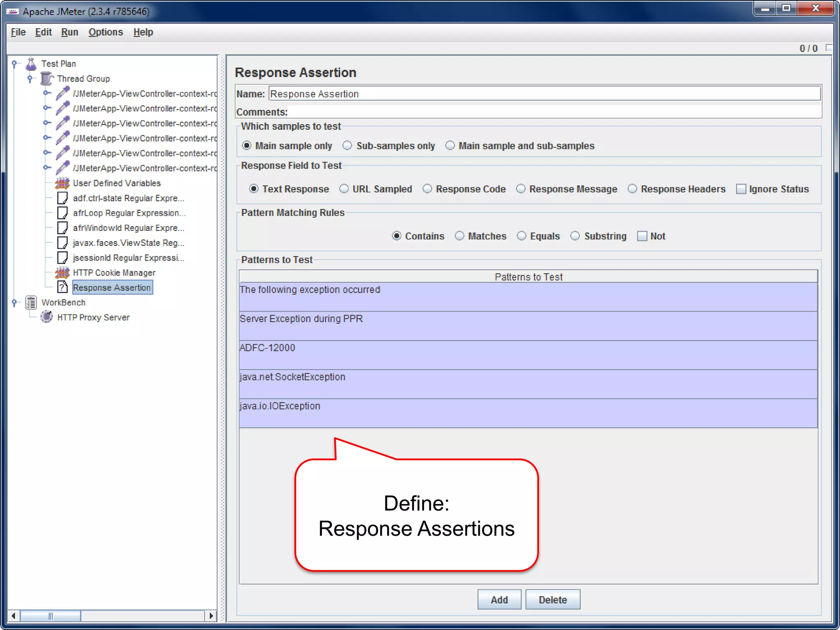Viewport: 840px width, 630px height.
Task: Choose the Text Response field option
Action: click(254, 189)
